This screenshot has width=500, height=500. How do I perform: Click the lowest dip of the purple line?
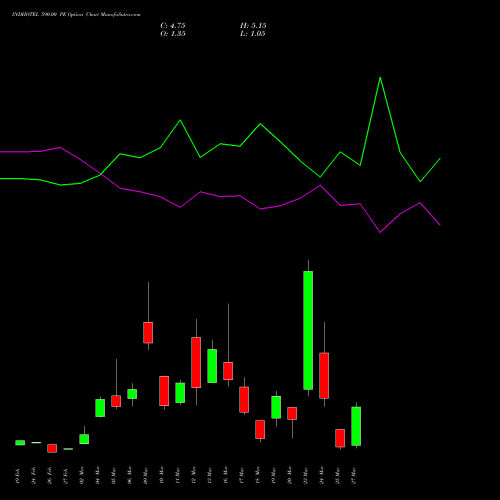tap(380, 232)
